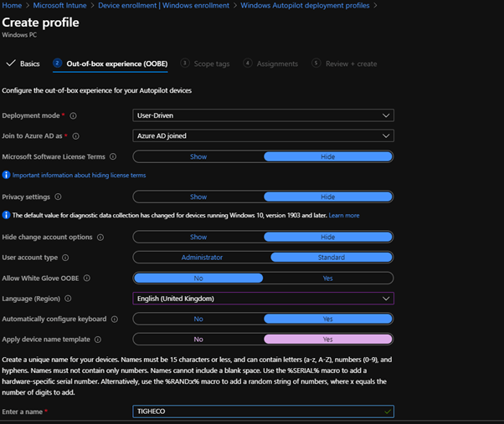Set Microsoft Software License Terms to Show
Viewport: 504px width, 424px height.
coord(198,156)
